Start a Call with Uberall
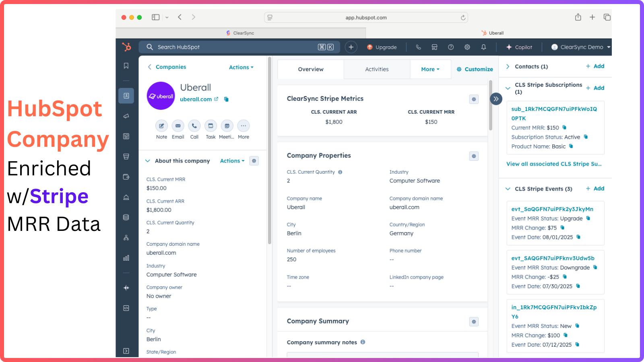The image size is (644, 362). pos(194,126)
